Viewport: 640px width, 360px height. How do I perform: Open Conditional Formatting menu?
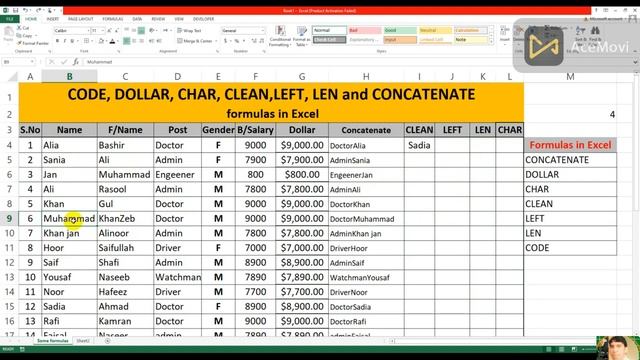coord(280,37)
